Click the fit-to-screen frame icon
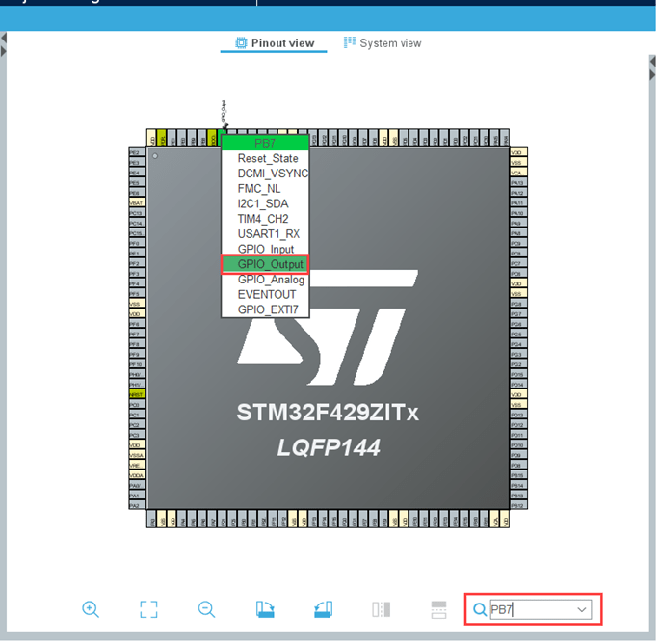Viewport: 660px width, 644px height. 148,609
